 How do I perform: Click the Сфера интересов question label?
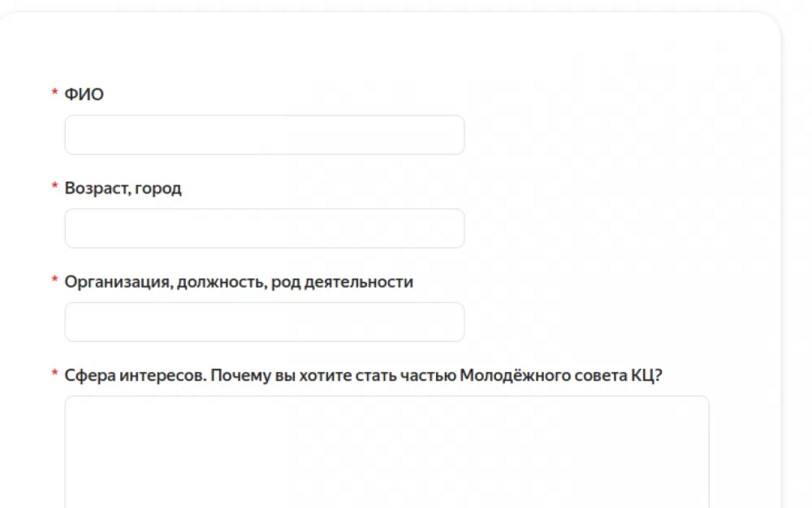coord(363,376)
